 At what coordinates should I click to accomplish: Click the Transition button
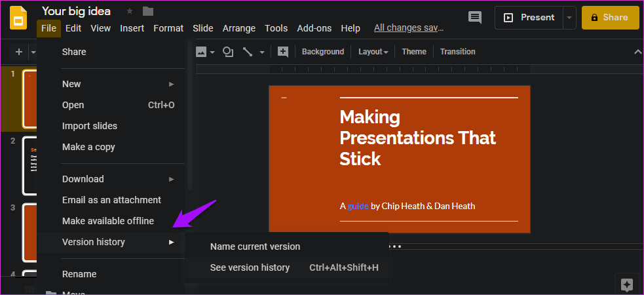(457, 52)
